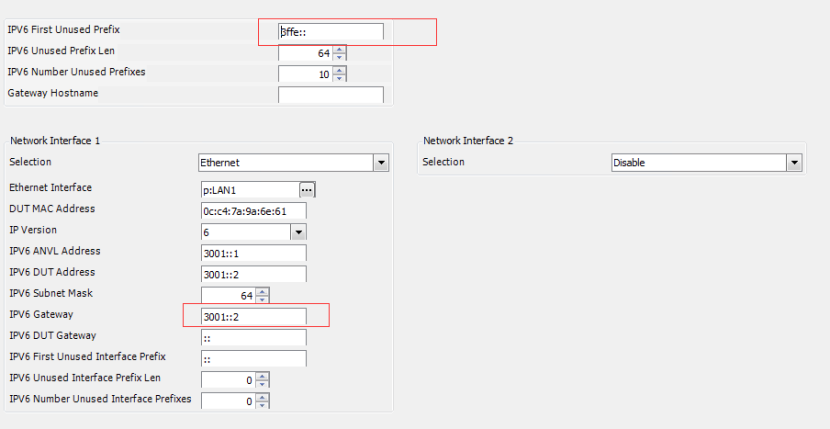This screenshot has height=429, width=830.
Task: Decrease IPV6 Unused Prefix Len value
Action: 340,56
